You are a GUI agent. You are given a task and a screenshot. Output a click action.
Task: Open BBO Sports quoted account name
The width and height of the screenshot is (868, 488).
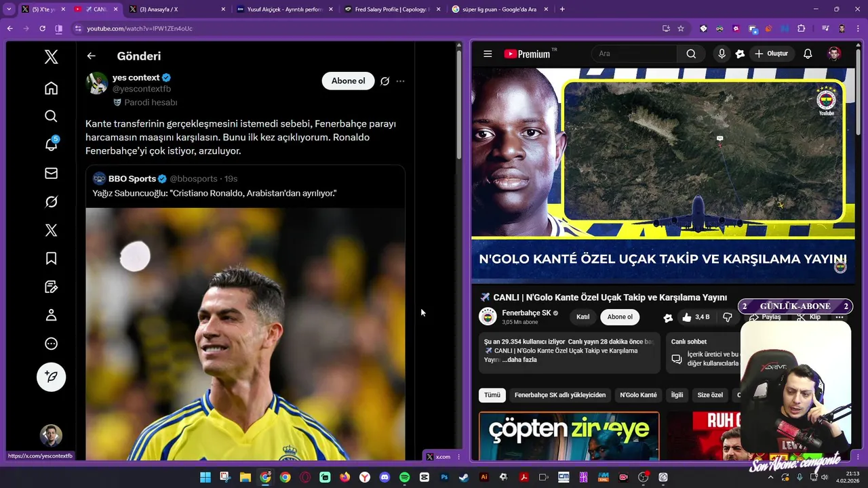click(x=132, y=179)
